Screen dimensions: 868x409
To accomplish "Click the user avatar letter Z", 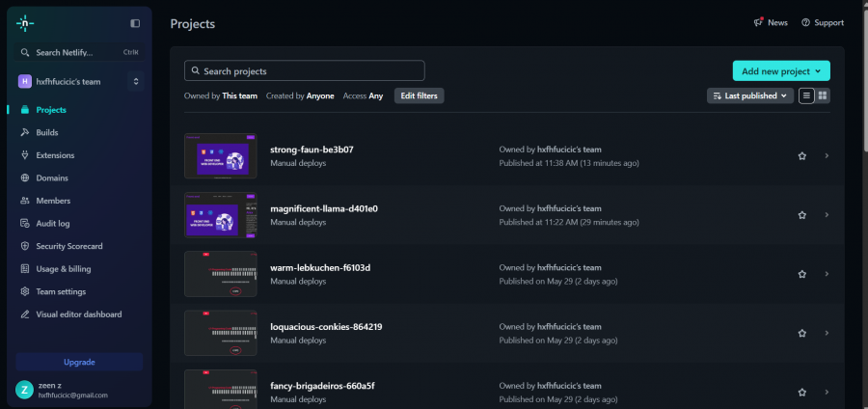I will coord(24,390).
